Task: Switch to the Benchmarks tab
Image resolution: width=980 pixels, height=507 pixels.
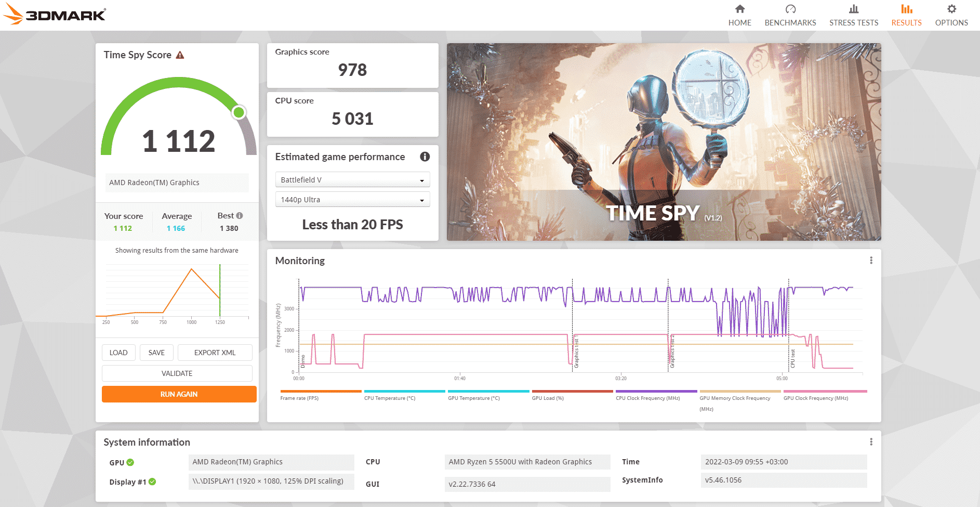Action: click(x=790, y=15)
